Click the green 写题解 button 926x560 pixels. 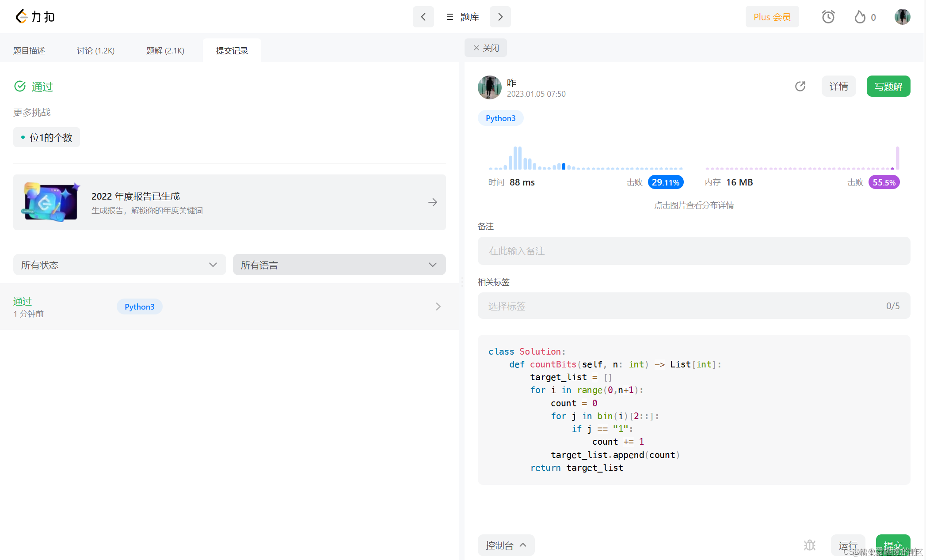(x=888, y=86)
